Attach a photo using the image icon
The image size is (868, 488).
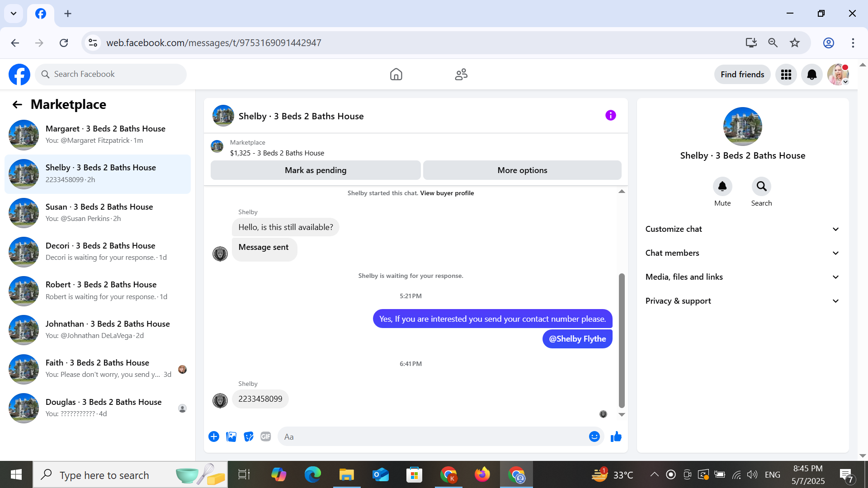pos(231,436)
